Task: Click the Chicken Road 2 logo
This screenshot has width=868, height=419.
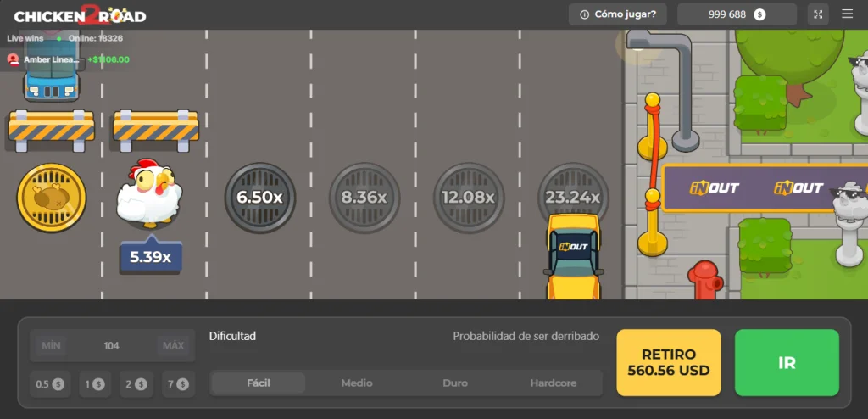Action: [x=80, y=15]
